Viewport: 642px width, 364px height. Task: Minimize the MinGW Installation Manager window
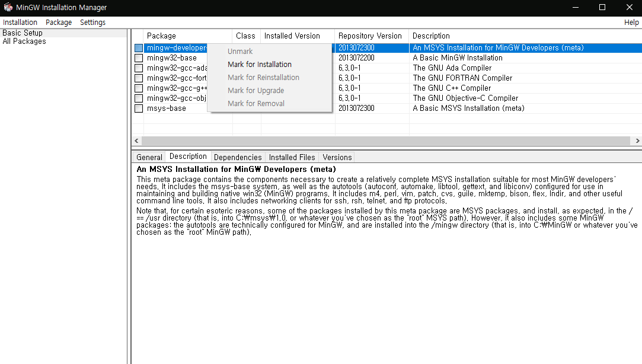[x=575, y=7]
